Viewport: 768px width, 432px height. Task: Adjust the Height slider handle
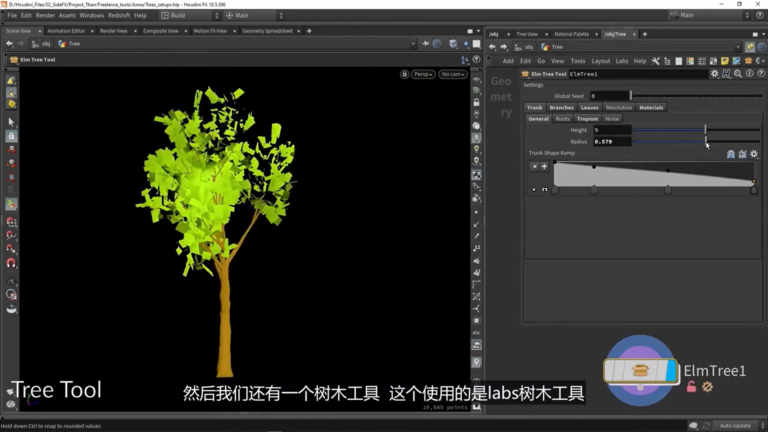(x=705, y=130)
